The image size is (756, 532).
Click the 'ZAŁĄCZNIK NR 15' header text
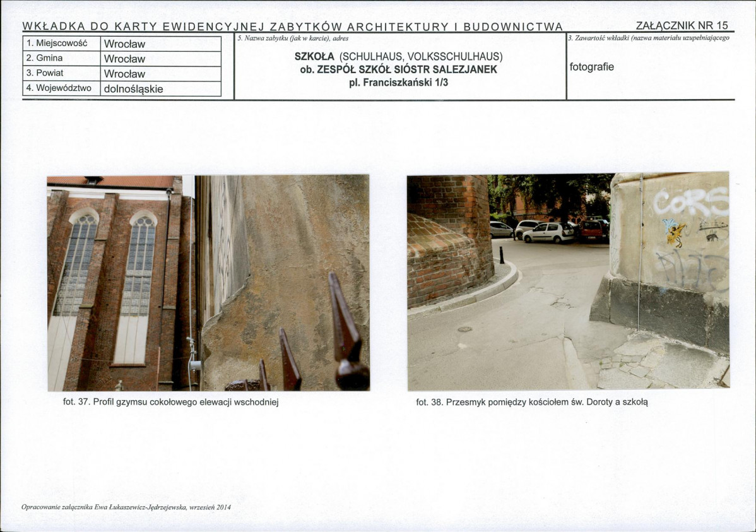click(x=682, y=26)
